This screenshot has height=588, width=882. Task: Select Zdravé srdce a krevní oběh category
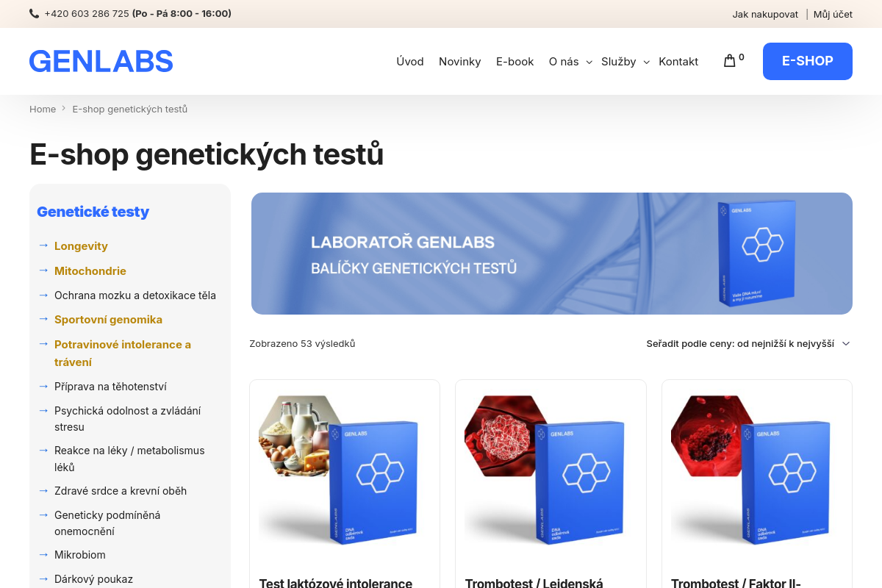(121, 490)
